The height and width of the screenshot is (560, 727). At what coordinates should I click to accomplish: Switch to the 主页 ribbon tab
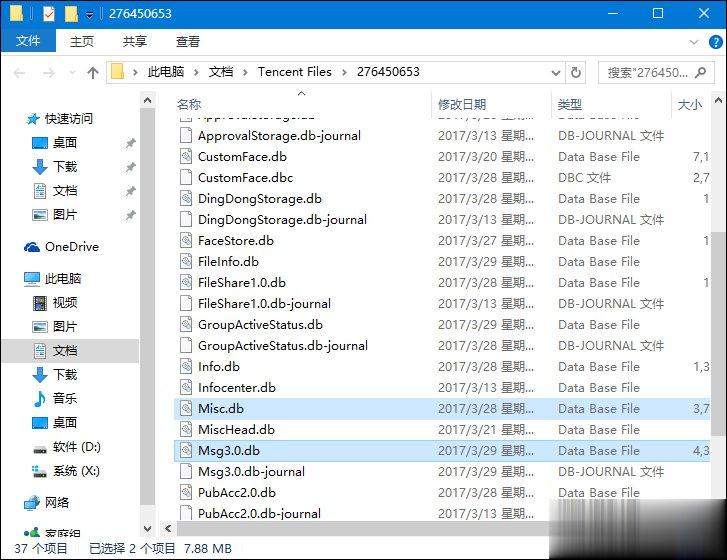pyautogui.click(x=82, y=41)
